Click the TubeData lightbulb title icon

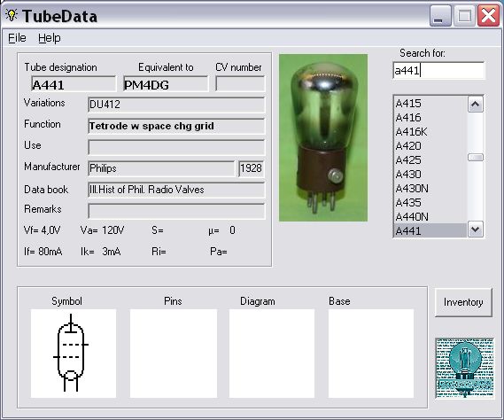click(x=12, y=15)
